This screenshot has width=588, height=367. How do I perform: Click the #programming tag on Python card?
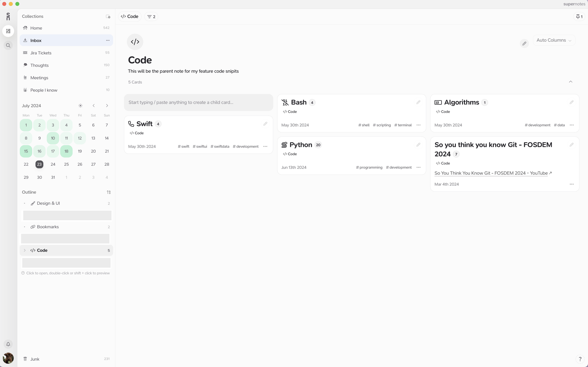[x=369, y=167]
